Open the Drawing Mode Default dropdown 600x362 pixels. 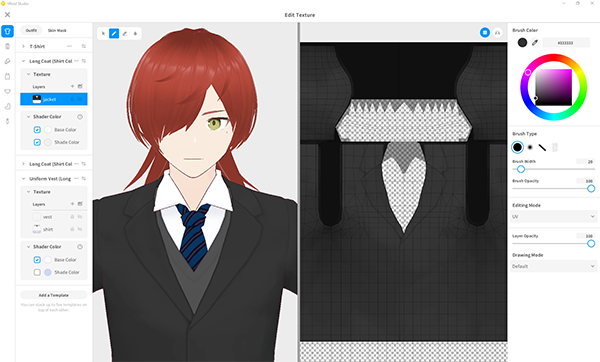click(553, 266)
